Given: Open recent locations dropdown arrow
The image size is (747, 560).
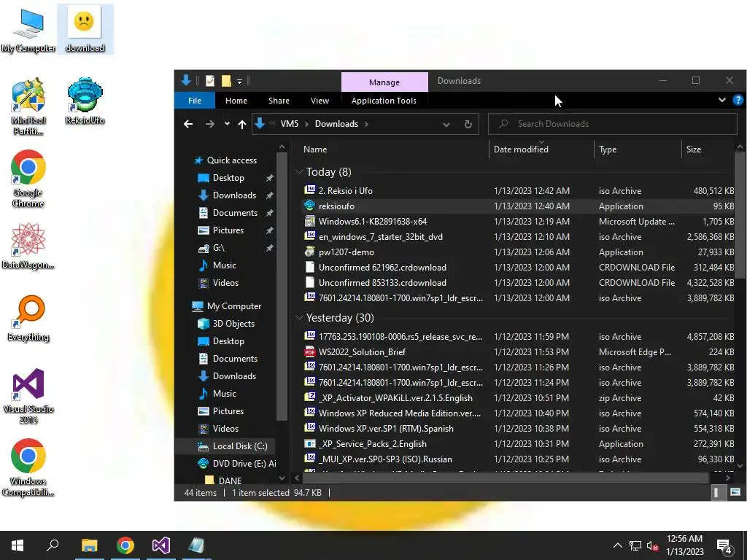Looking at the screenshot, I should (227, 124).
